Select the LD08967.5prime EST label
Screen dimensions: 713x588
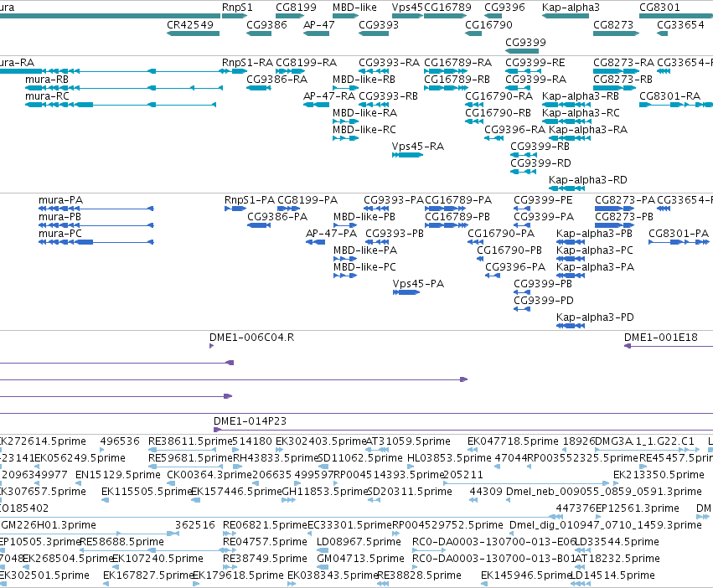tap(359, 542)
